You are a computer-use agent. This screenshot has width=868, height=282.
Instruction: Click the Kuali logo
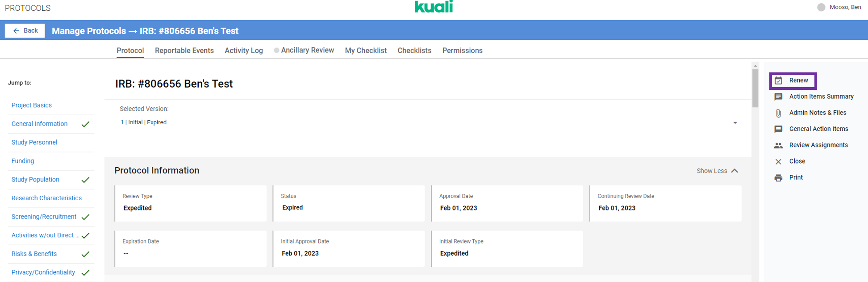pyautogui.click(x=434, y=7)
